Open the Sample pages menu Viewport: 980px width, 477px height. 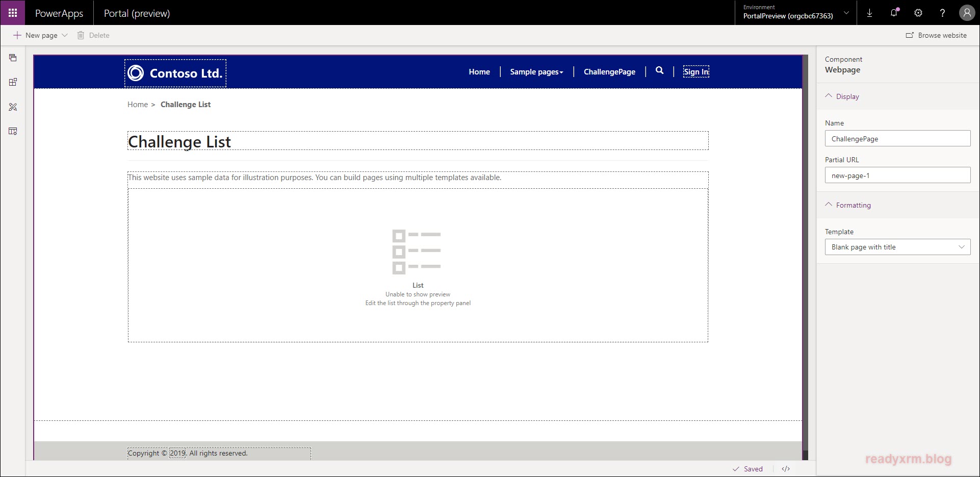pyautogui.click(x=536, y=72)
